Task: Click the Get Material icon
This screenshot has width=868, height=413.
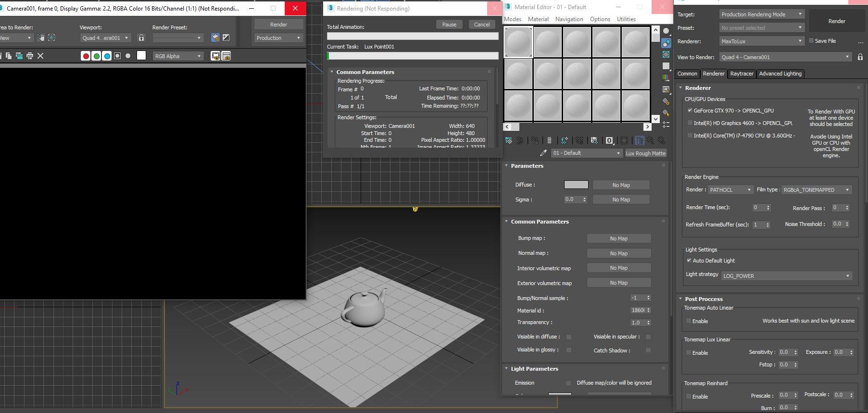Action: click(509, 140)
